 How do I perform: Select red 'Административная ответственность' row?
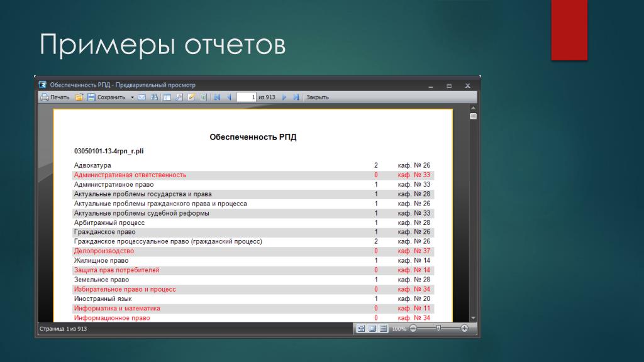tap(253, 175)
